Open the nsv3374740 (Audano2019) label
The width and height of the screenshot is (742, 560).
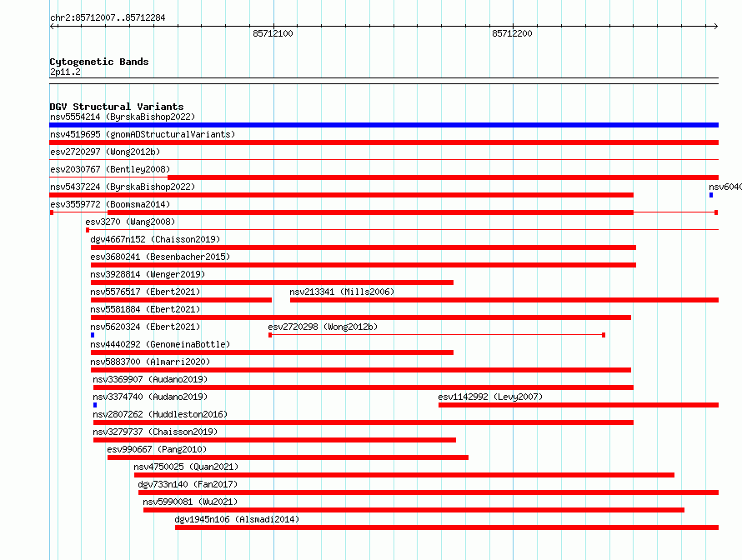point(150,397)
